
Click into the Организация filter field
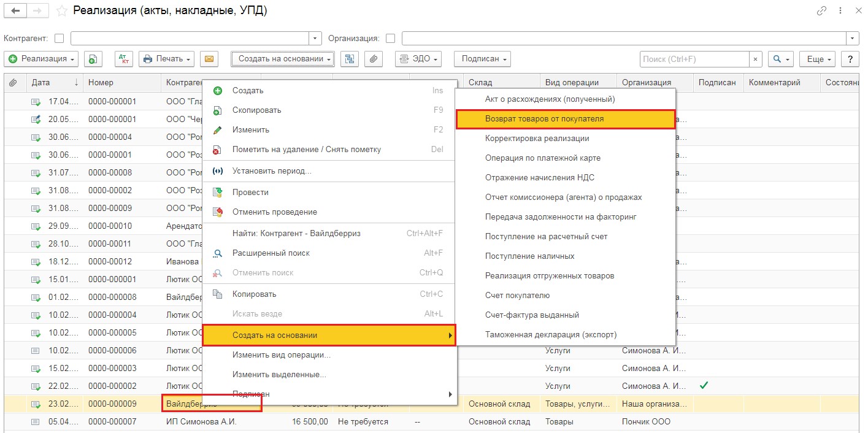(x=624, y=38)
